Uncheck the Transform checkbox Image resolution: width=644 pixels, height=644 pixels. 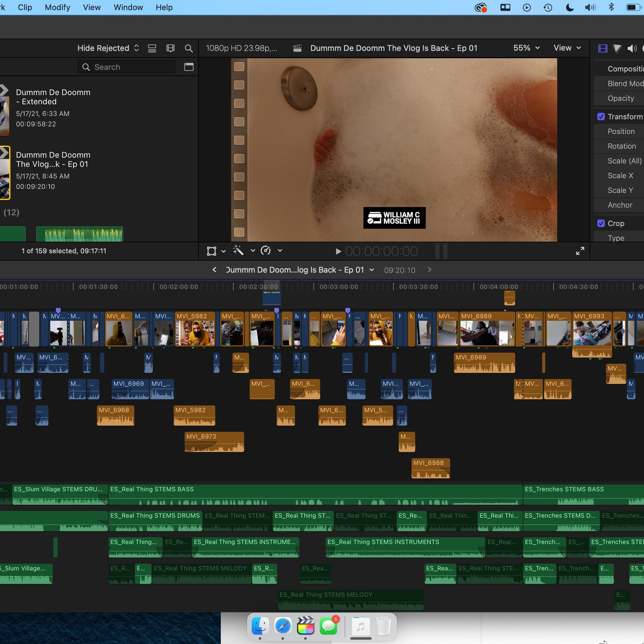[x=601, y=117]
